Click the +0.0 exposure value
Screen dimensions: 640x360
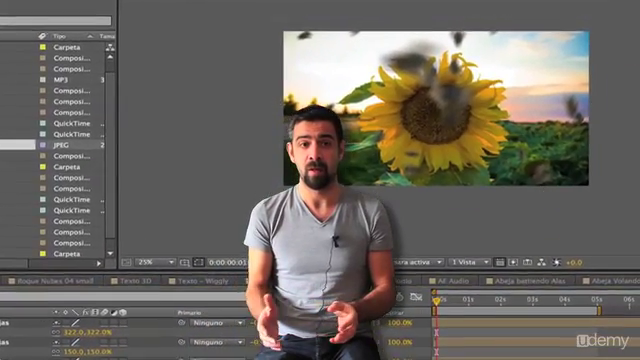(574, 262)
